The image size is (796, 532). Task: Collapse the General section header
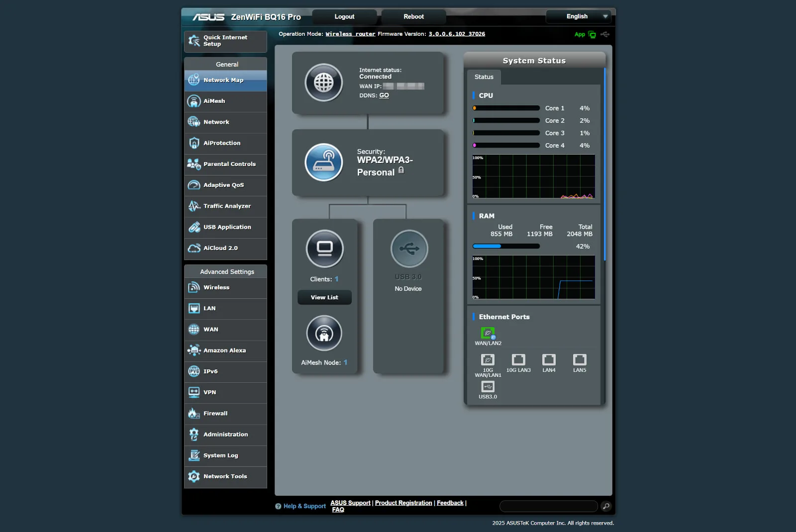click(227, 64)
